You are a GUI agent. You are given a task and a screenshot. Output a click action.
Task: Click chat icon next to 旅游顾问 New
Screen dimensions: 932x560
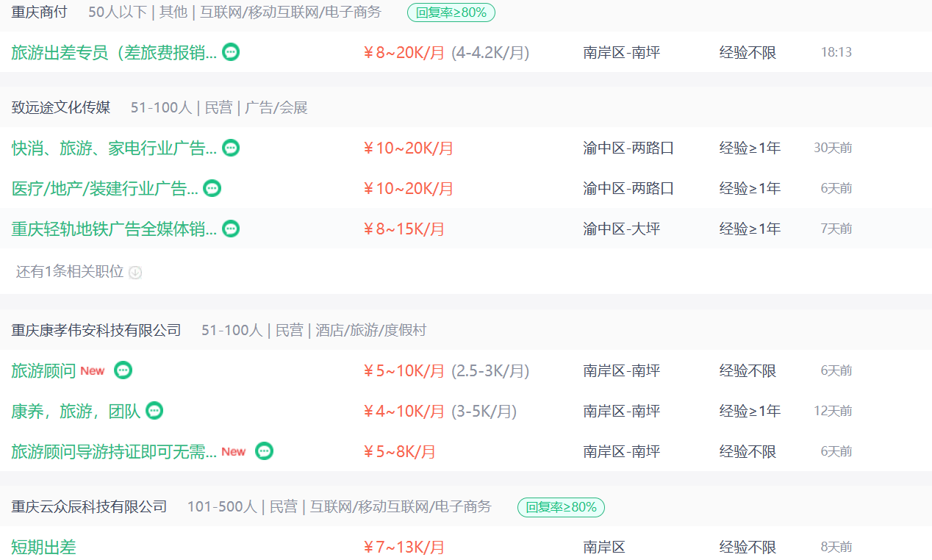pyautogui.click(x=123, y=370)
